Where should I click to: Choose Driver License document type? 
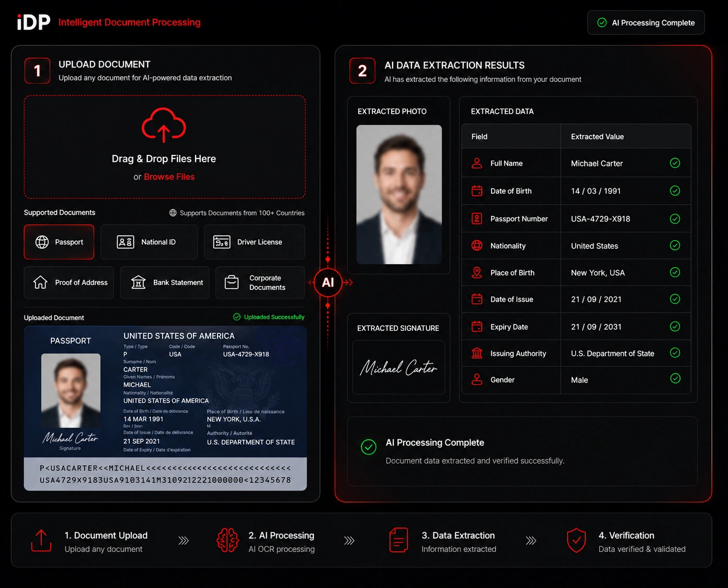(x=254, y=242)
